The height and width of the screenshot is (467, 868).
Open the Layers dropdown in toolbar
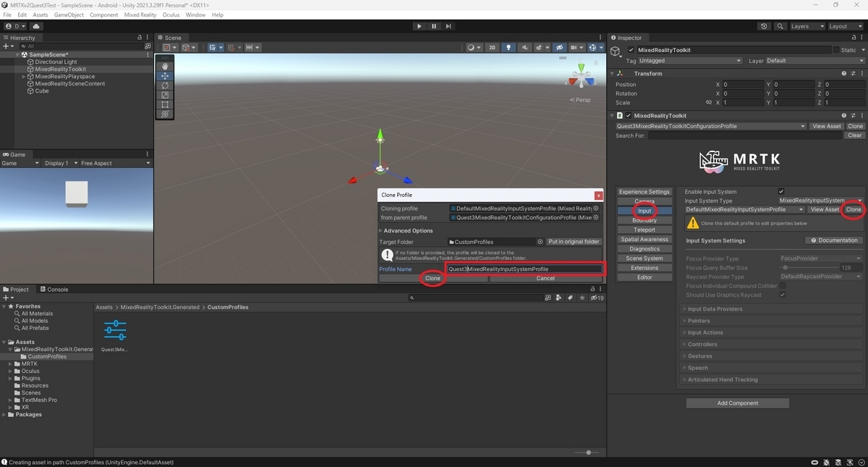click(807, 26)
